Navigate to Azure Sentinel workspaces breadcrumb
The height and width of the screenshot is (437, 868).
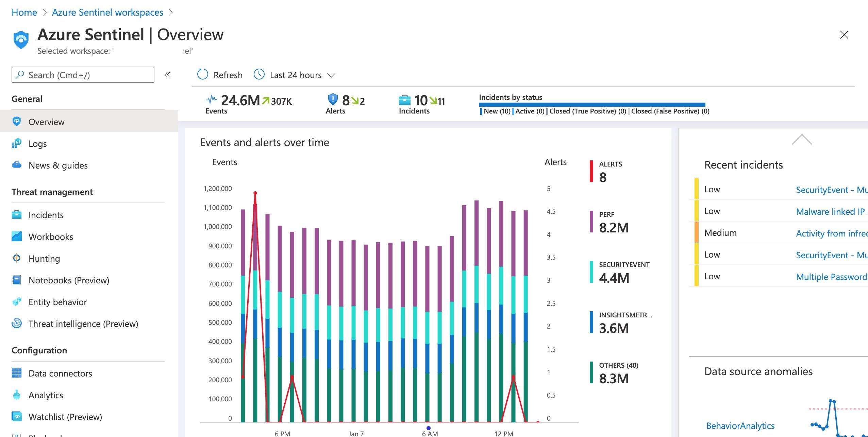coord(107,13)
